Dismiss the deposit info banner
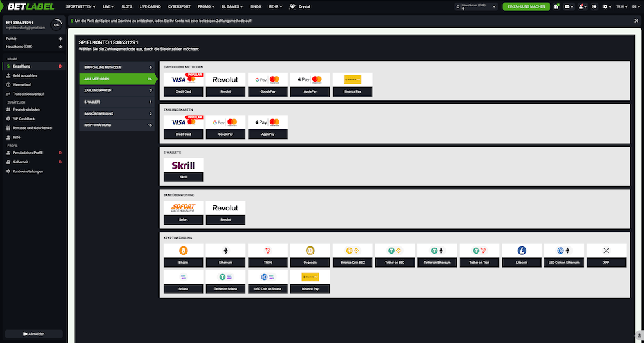Screen dimensions: 644x343 [x=636, y=21]
